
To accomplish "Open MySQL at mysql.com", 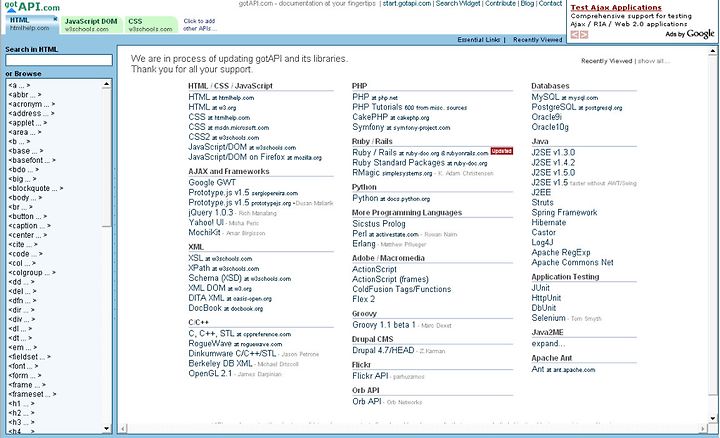I will pos(564,97).
